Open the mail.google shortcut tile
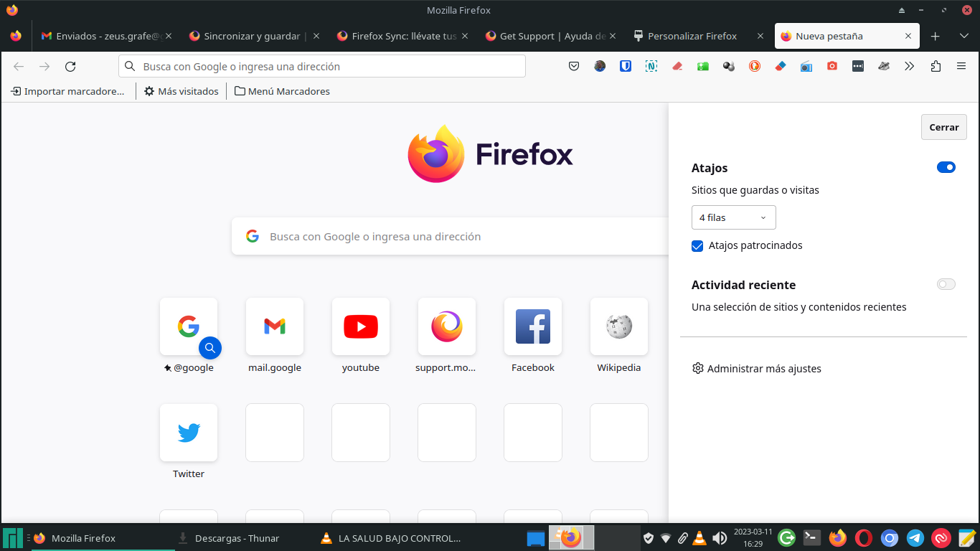The width and height of the screenshot is (980, 551). 275,326
